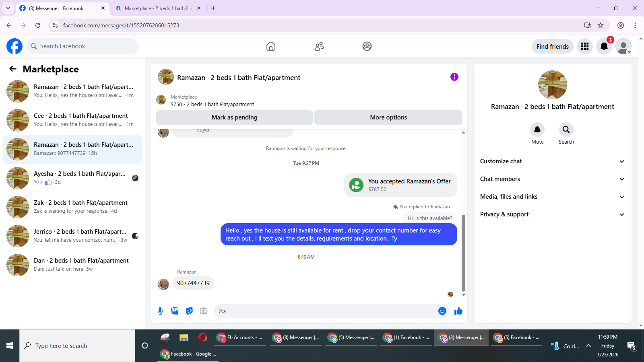Bookmark this page star icon

point(601,25)
